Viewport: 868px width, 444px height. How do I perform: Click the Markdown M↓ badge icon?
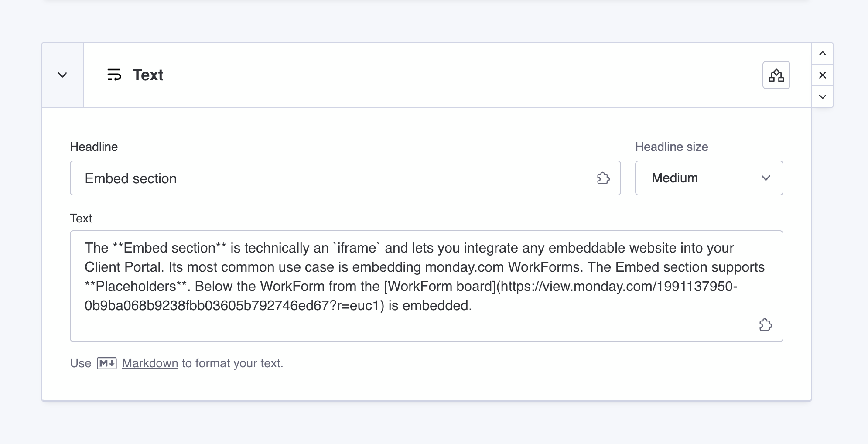pyautogui.click(x=107, y=363)
